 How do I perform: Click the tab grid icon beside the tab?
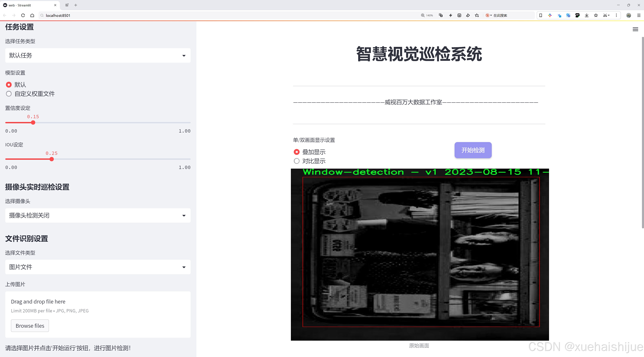click(x=67, y=5)
